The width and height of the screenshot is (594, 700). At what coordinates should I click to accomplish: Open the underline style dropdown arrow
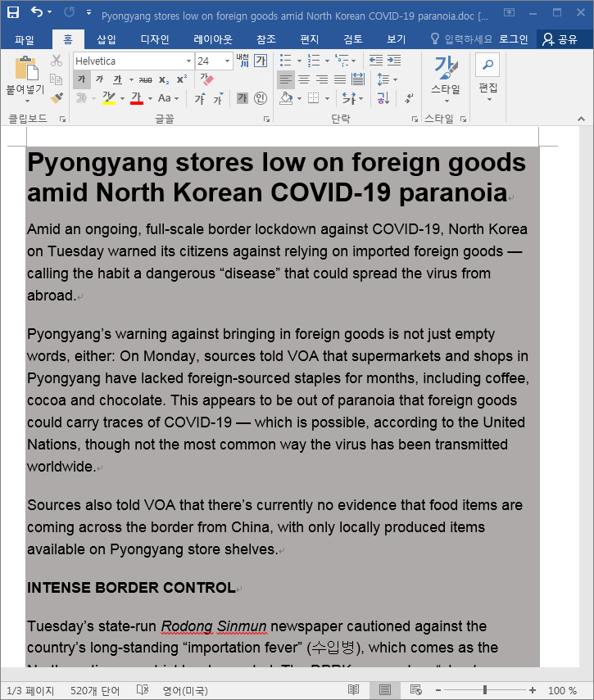pyautogui.click(x=131, y=80)
